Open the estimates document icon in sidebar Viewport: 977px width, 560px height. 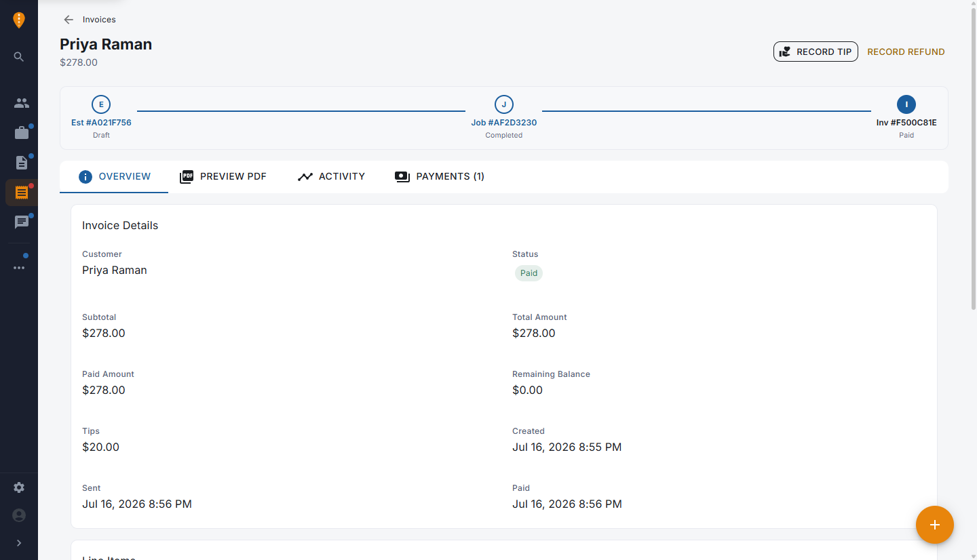22,163
